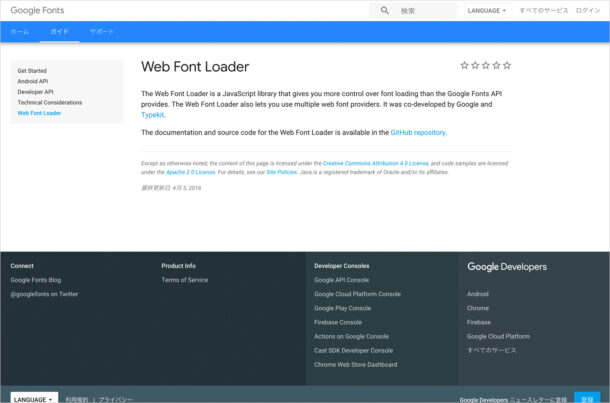Open Google Play Console link

point(343,308)
